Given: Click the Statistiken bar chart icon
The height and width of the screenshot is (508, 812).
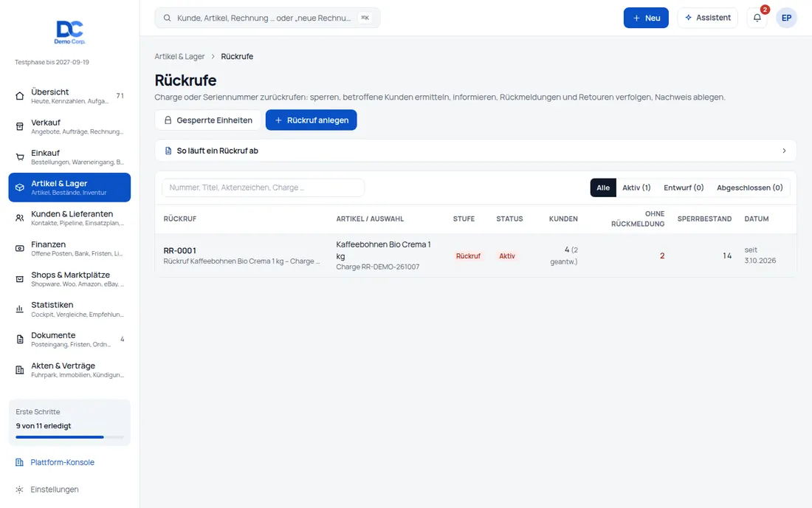Looking at the screenshot, I should click(20, 309).
